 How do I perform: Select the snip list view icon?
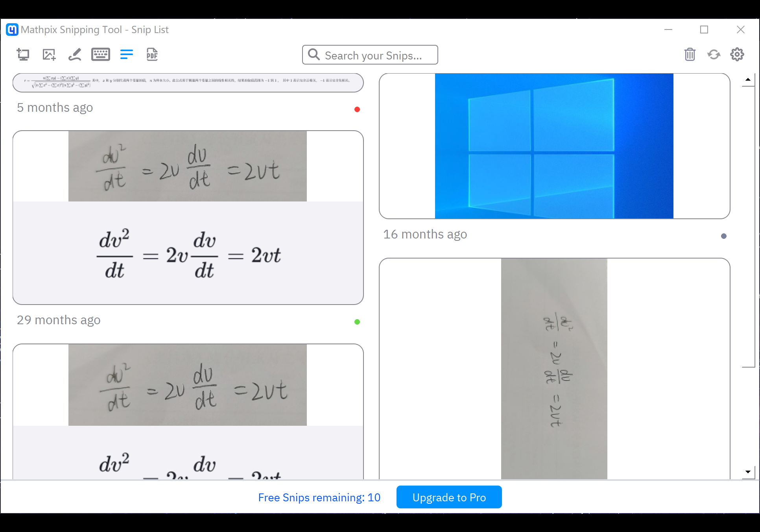pyautogui.click(x=127, y=54)
